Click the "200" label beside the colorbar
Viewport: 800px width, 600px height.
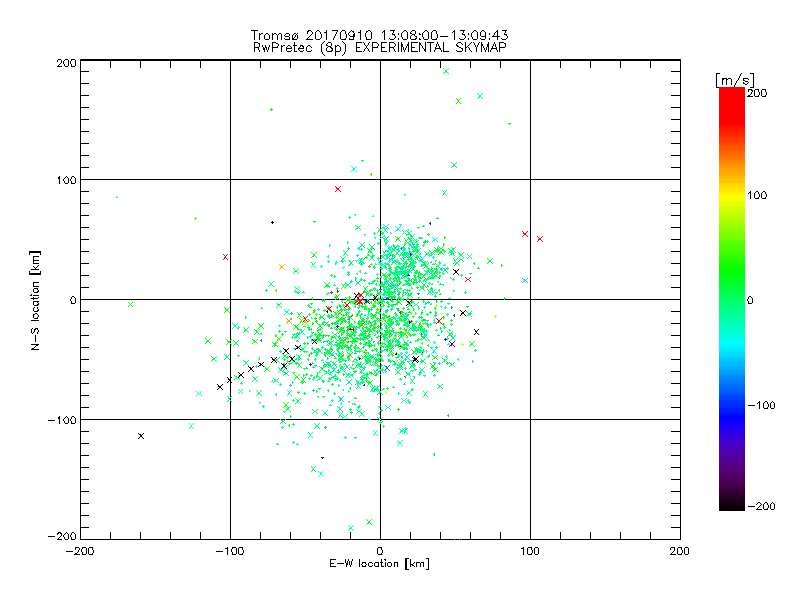[757, 93]
